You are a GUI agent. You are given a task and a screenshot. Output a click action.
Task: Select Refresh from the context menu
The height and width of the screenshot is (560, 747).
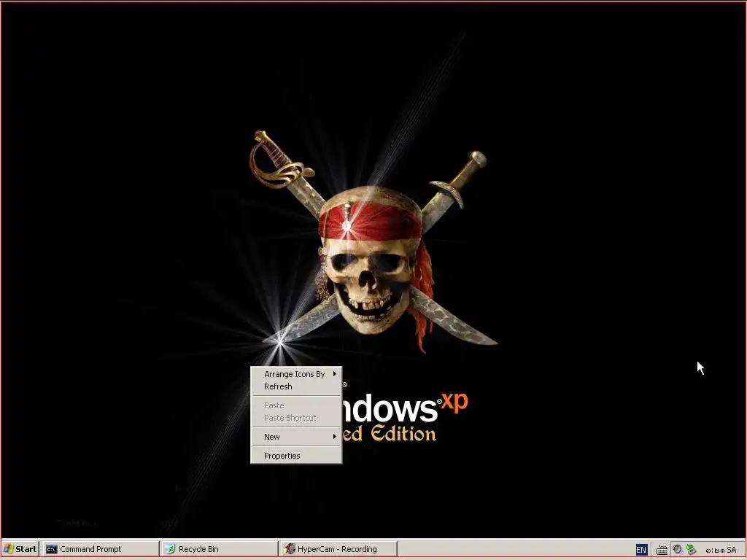296,386
